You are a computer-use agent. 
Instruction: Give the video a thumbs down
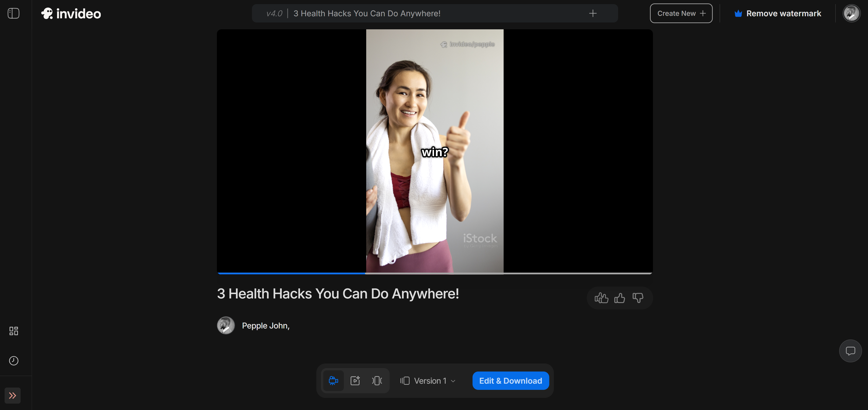pos(638,298)
